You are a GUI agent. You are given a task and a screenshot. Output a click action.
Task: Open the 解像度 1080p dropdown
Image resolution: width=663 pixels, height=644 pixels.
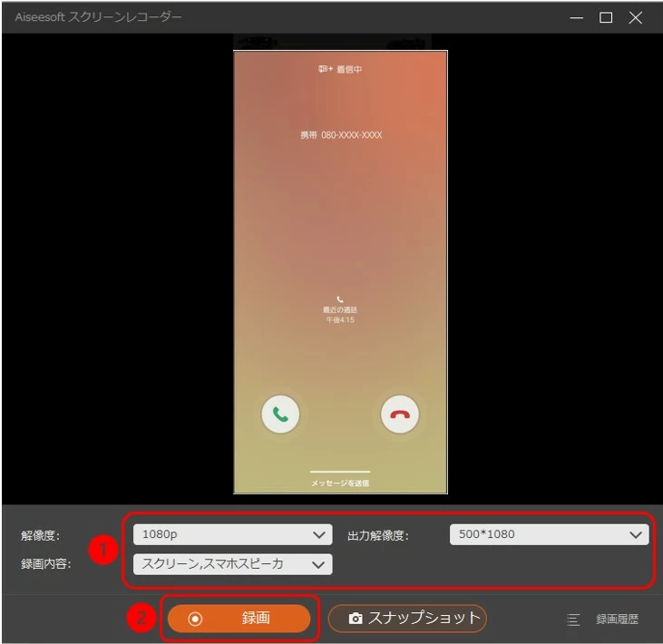(232, 534)
